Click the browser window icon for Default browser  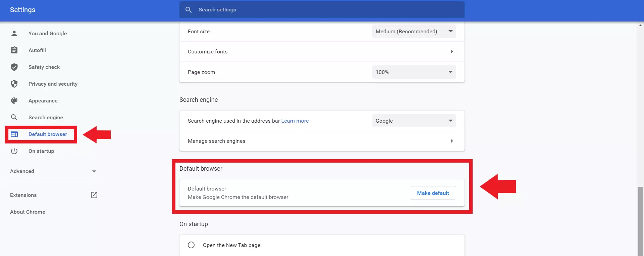(14, 134)
